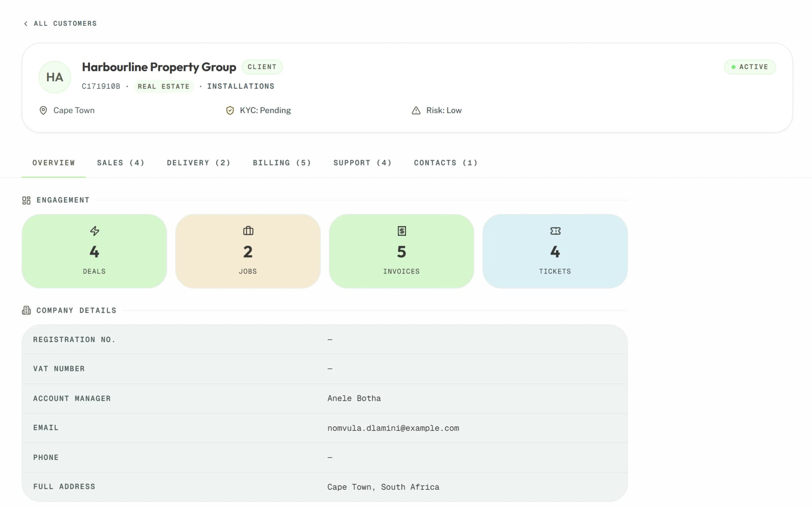Viewport: 812px width, 508px height.
Task: Click the ENGAGEMENT section heading
Action: 63,200
